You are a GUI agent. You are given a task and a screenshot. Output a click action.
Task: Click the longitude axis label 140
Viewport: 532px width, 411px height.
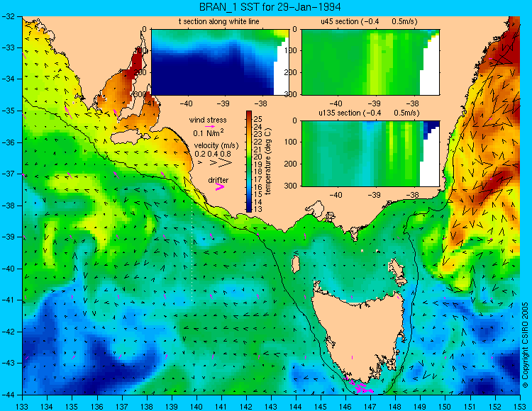point(196,407)
